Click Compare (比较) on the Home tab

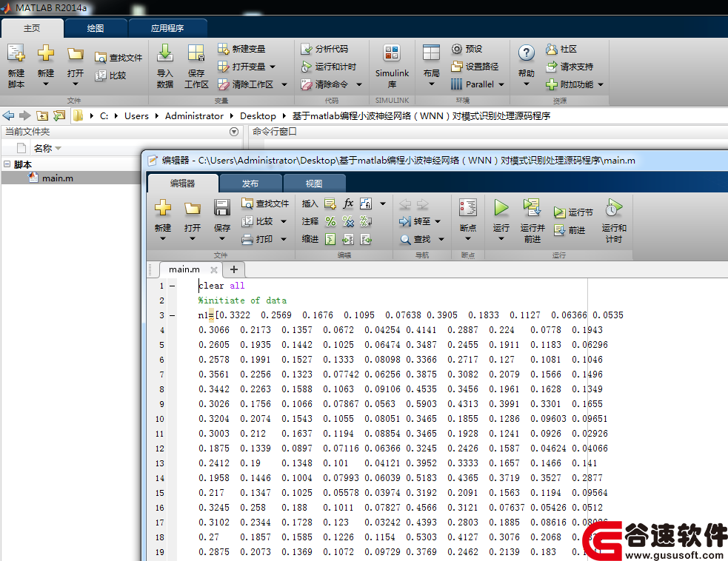tap(110, 75)
